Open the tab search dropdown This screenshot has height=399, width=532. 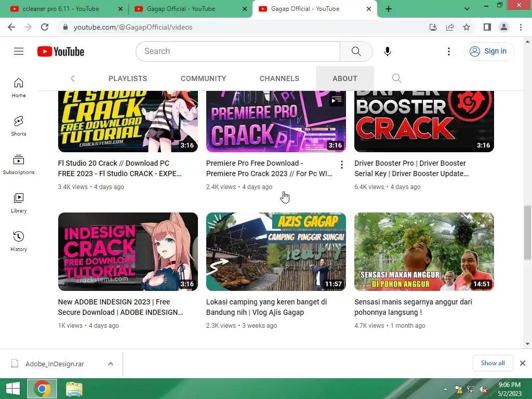click(x=467, y=9)
